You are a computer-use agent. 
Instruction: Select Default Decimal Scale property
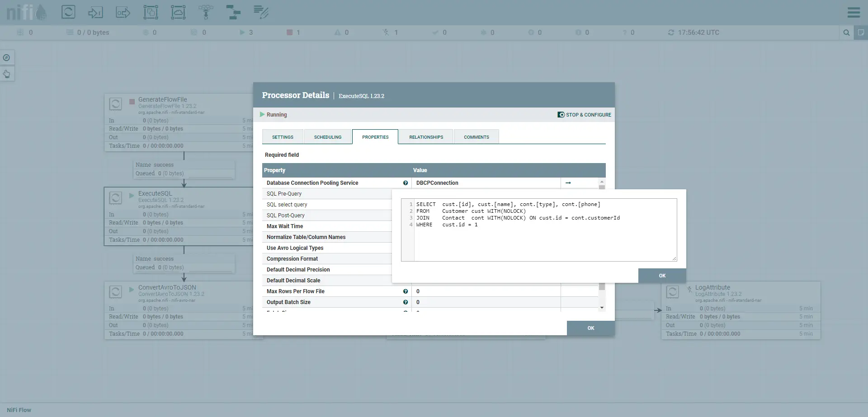(327, 281)
